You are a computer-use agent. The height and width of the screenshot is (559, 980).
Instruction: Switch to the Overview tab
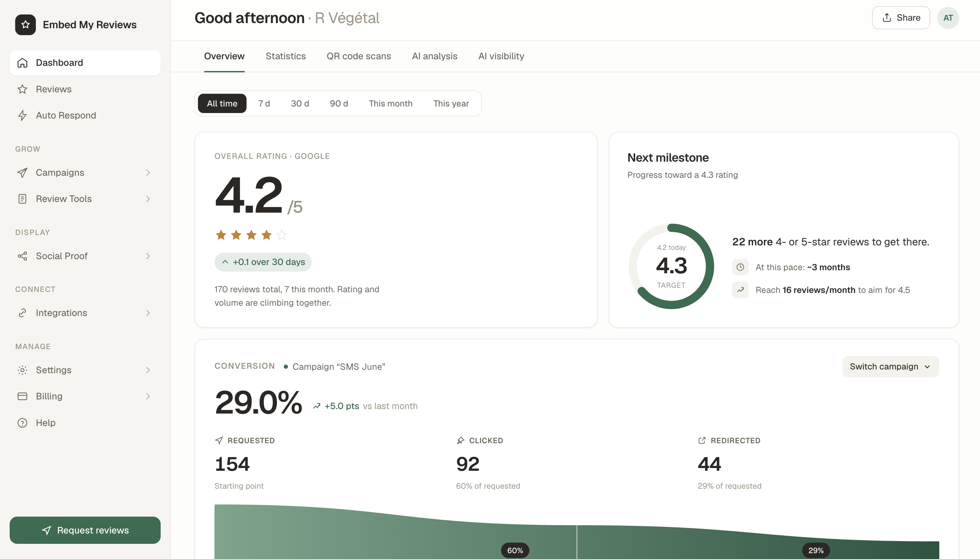pyautogui.click(x=224, y=56)
